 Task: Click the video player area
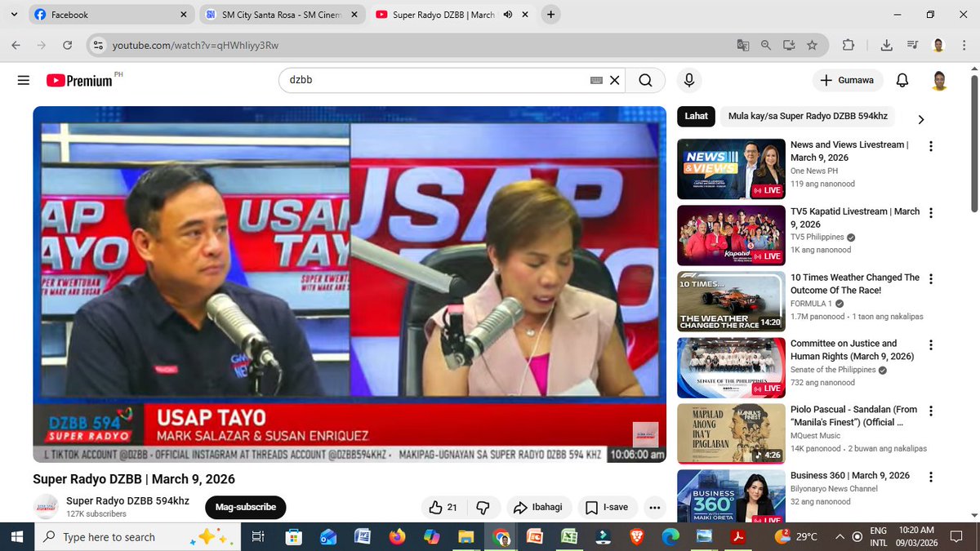coord(350,284)
